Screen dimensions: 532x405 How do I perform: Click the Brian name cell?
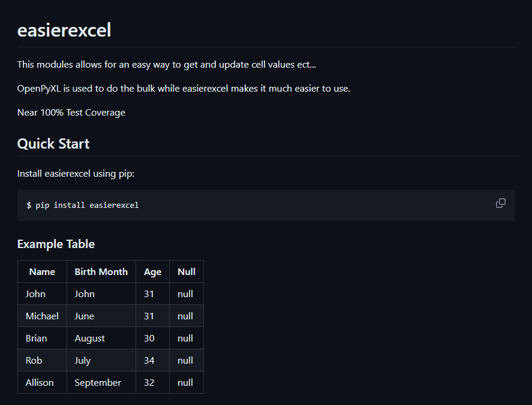coord(42,338)
